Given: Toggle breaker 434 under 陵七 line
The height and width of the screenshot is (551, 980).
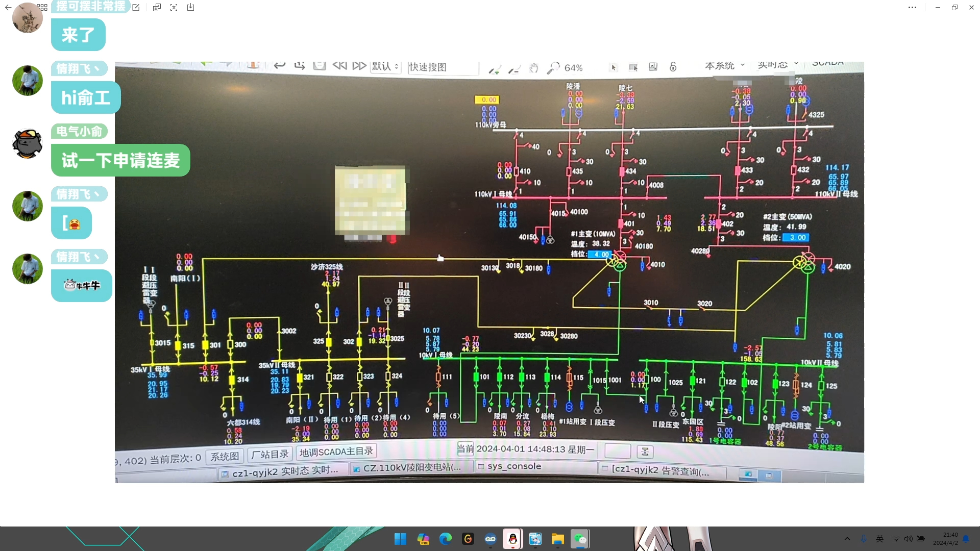Looking at the screenshot, I should 622,171.
